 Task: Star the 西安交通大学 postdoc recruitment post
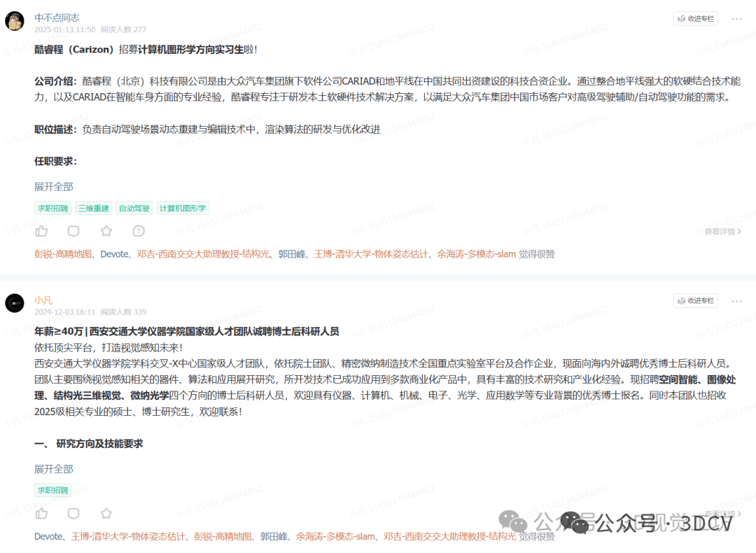coord(106,514)
